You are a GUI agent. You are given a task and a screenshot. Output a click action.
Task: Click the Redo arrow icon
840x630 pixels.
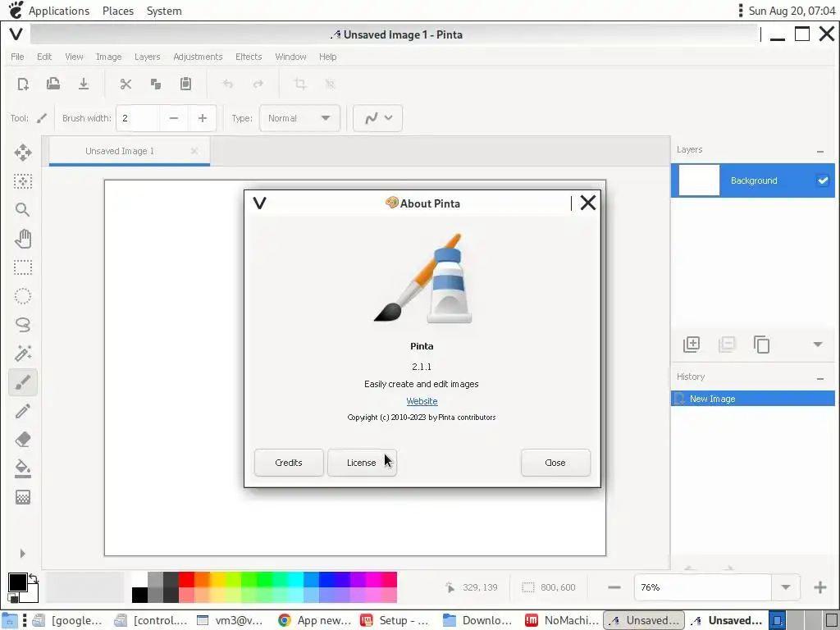[258, 84]
